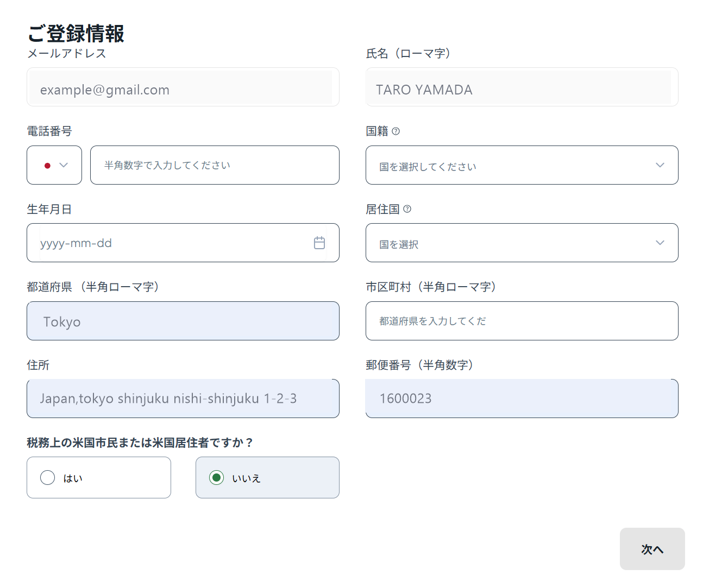Image resolution: width=703 pixels, height=588 pixels.
Task: Click the help icon next to 国籍
Action: (x=396, y=131)
